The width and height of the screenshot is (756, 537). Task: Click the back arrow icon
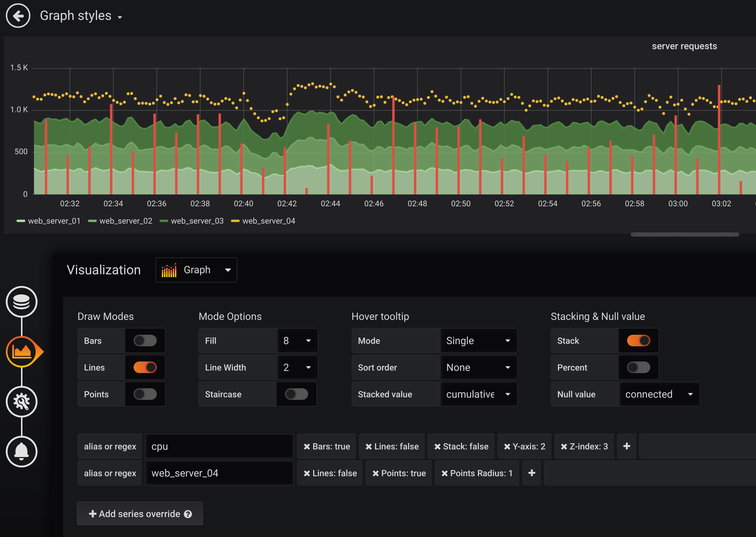pyautogui.click(x=18, y=16)
